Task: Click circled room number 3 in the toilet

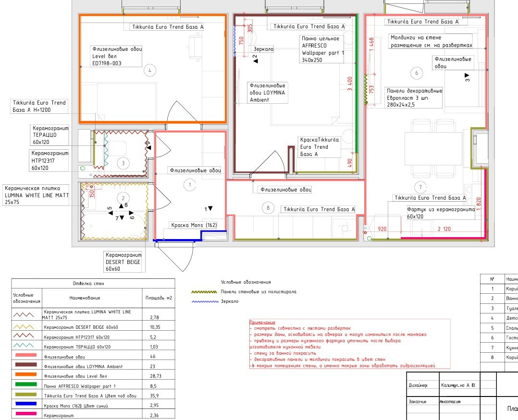Action: [x=123, y=163]
